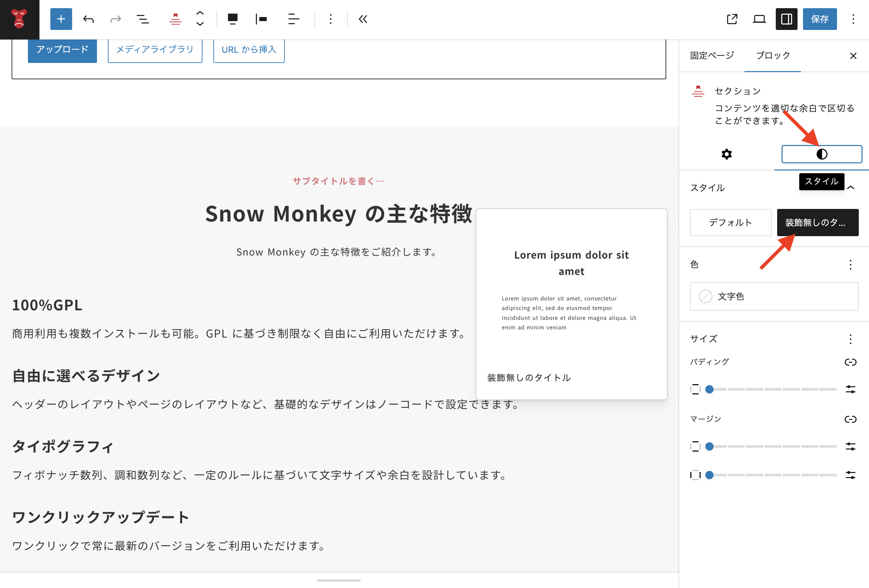Collapse the block toolbar with double chevron
Screen dimensions: 869x588
coord(363,19)
